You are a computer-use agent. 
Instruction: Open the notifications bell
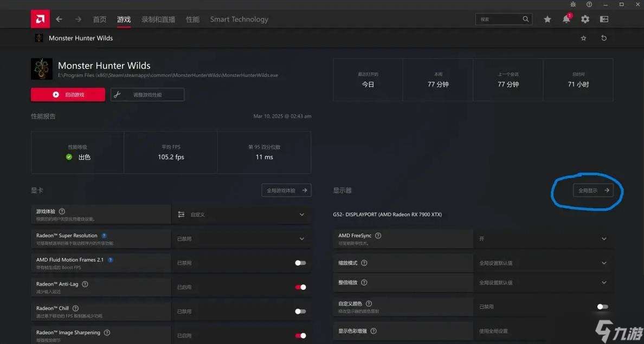[x=566, y=19]
